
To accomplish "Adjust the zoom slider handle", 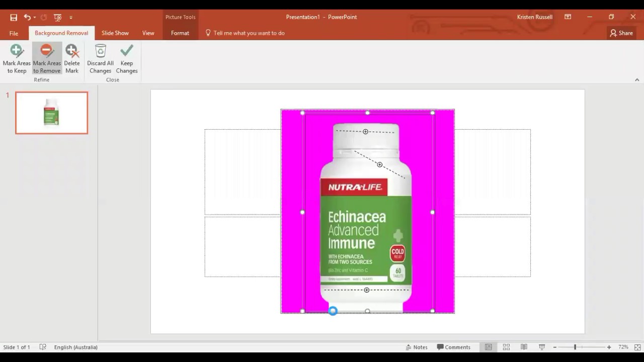I will click(575, 347).
